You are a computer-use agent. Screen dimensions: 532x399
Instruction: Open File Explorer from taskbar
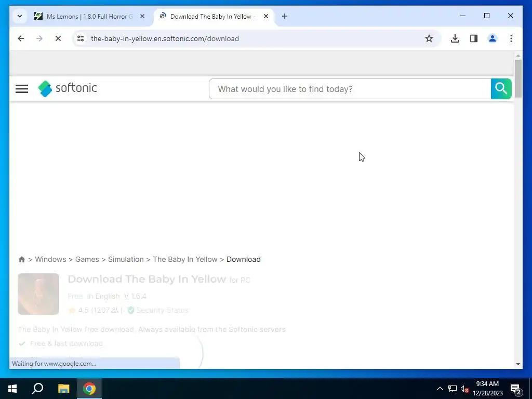63,389
